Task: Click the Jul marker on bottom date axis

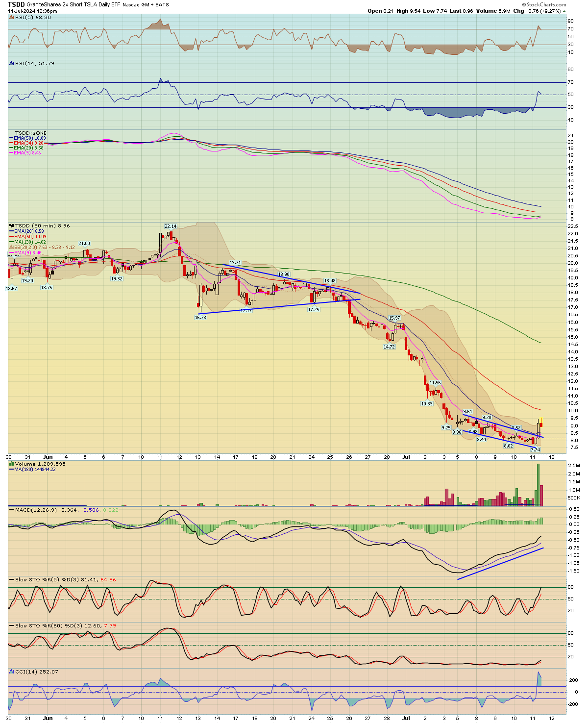Action: [x=406, y=718]
